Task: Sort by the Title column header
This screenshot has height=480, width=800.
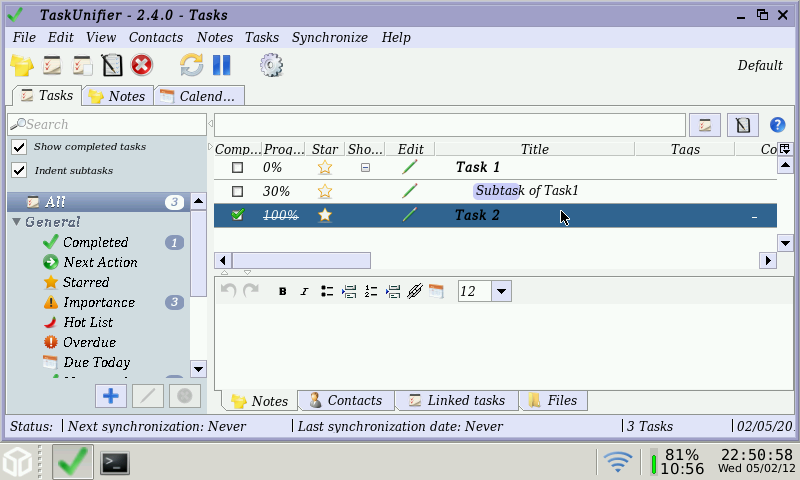Action: tap(534, 149)
